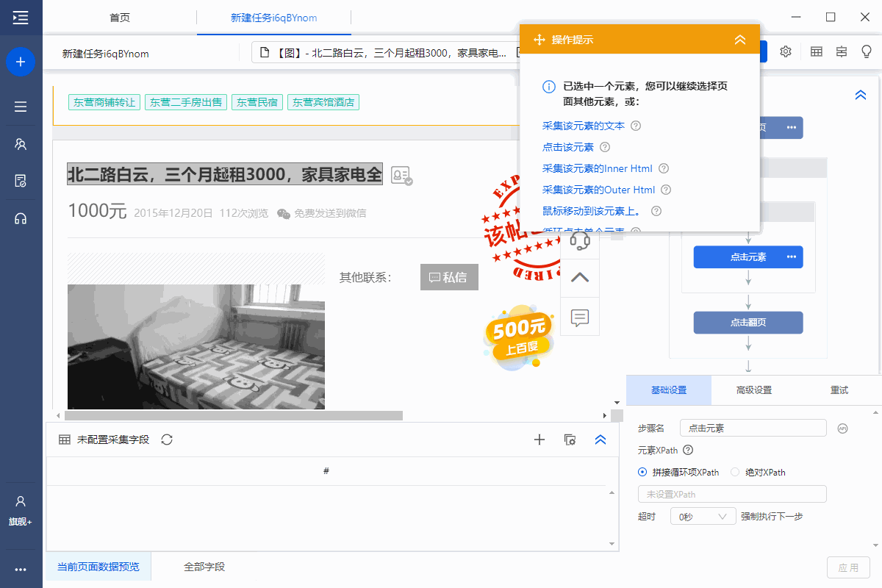Click the help icon next to 采集该元素的Inner Html
The width and height of the screenshot is (882, 588).
coord(664,168)
